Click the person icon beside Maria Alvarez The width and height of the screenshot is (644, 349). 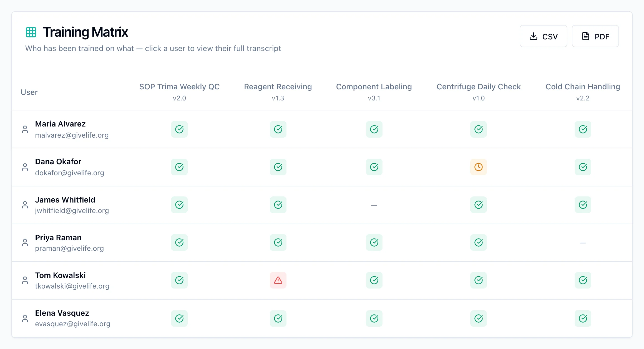(25, 129)
